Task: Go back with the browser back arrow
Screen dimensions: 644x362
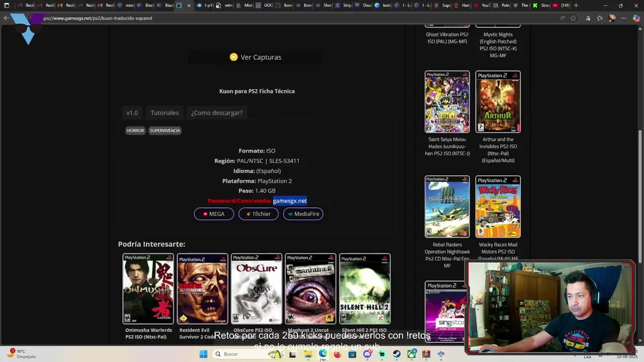Action: pos(6,18)
